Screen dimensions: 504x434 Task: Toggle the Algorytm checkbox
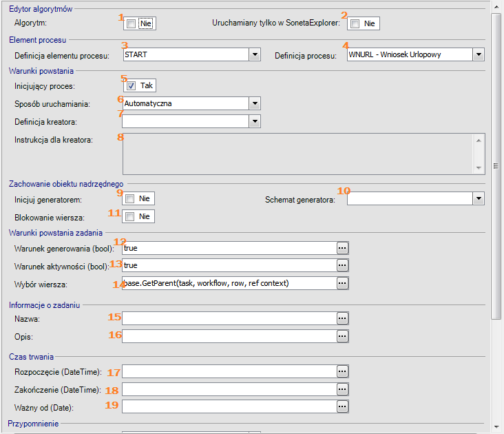131,23
